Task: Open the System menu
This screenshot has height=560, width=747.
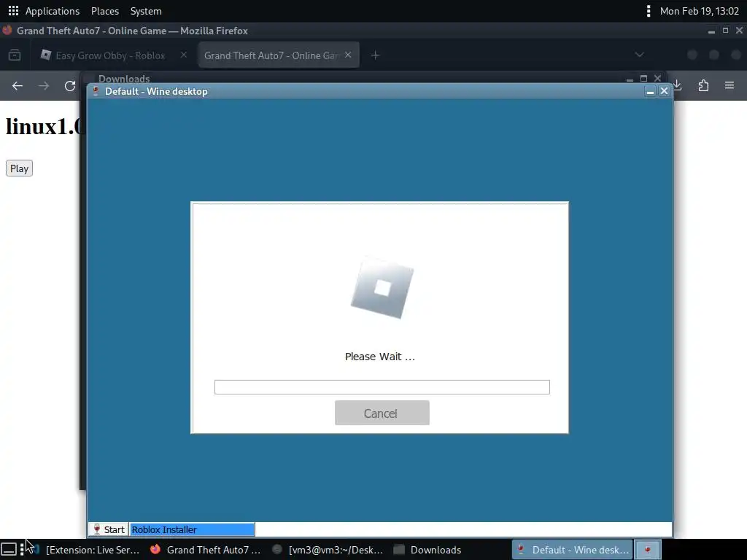Action: click(x=146, y=10)
